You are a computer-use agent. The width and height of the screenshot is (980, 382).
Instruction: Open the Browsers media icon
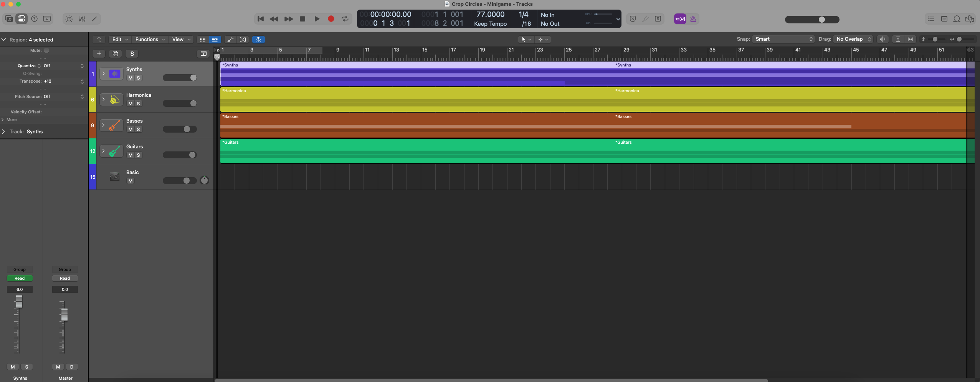(x=970, y=19)
